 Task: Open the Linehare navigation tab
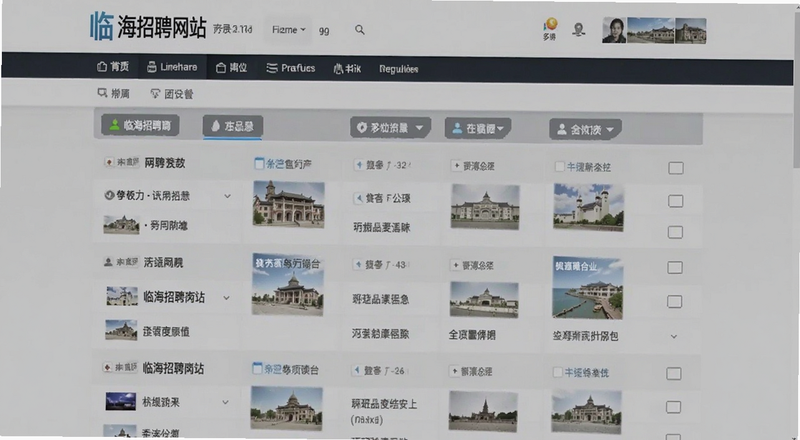(x=172, y=67)
